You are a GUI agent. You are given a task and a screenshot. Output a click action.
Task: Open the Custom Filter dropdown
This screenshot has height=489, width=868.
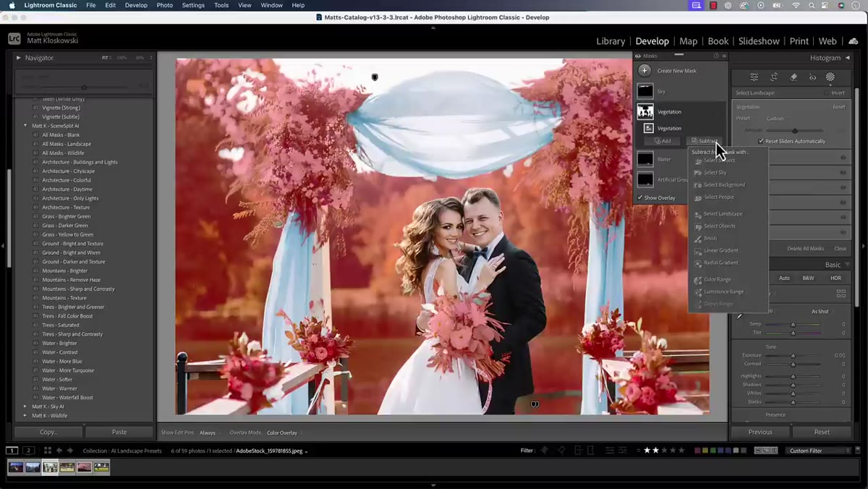click(x=820, y=451)
